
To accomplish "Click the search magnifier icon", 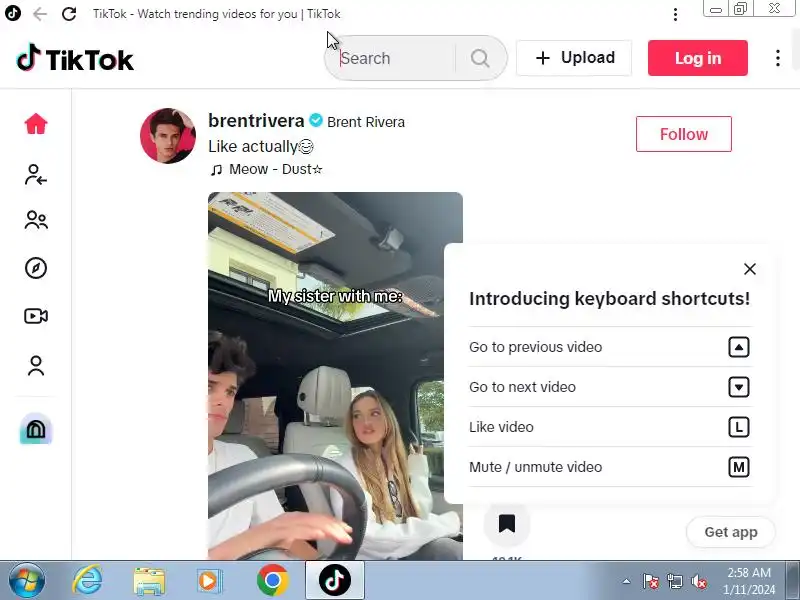I will (x=480, y=58).
